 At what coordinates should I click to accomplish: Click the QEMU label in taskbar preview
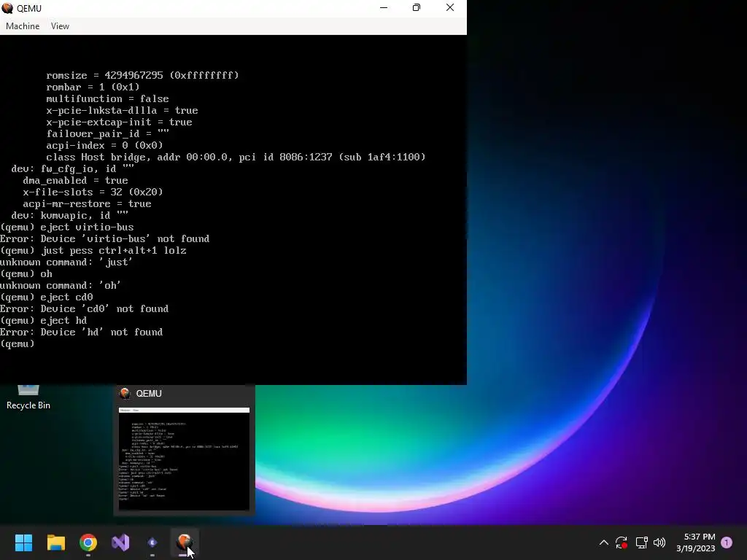(149, 393)
